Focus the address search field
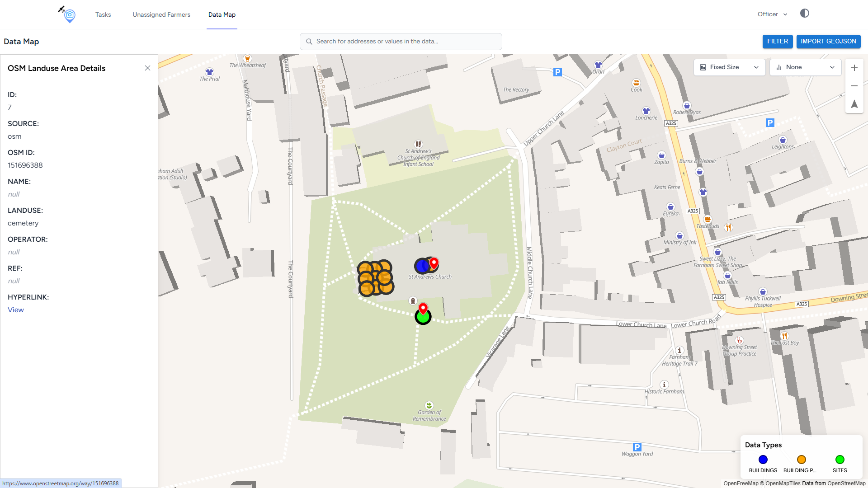 click(401, 41)
